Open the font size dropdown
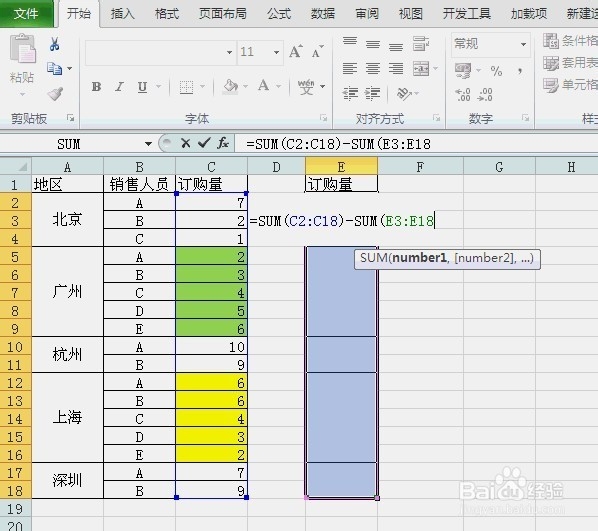The image size is (598, 531). pos(276,52)
